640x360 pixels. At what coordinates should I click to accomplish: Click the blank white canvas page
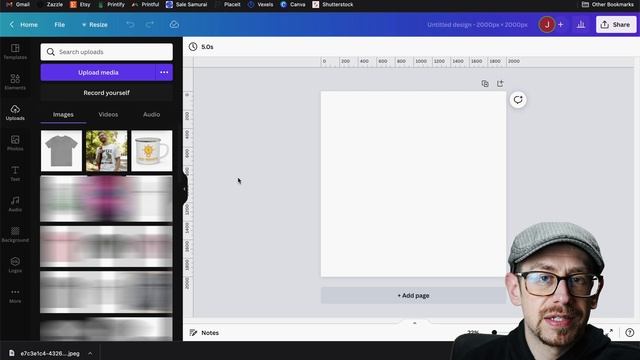[413, 184]
